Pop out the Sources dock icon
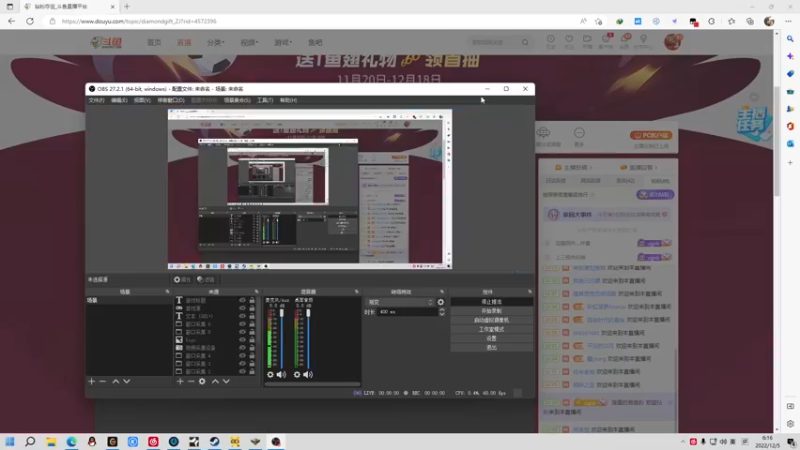Viewport: 800px width, 450px height. click(257, 292)
